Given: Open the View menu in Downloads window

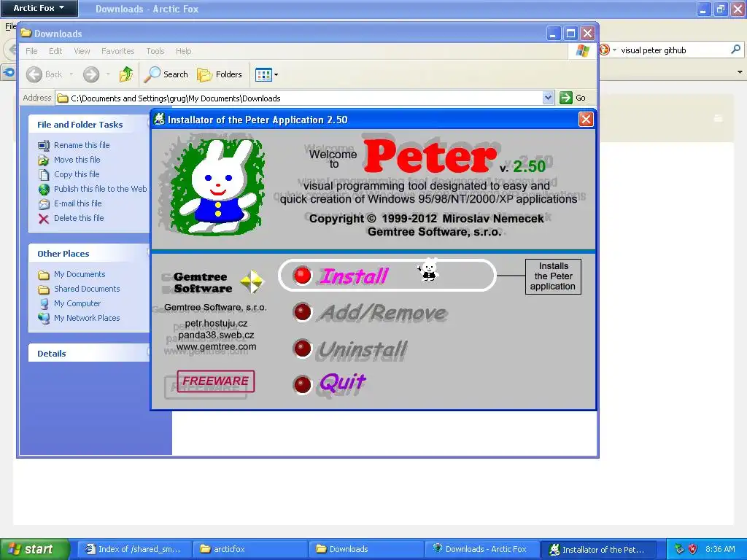Looking at the screenshot, I should [x=82, y=51].
